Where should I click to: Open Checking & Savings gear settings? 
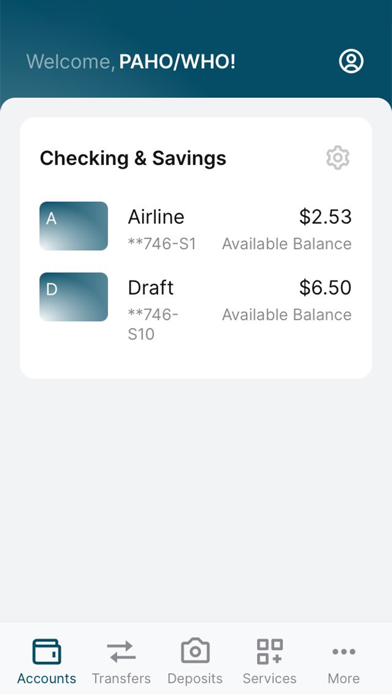pyautogui.click(x=338, y=158)
